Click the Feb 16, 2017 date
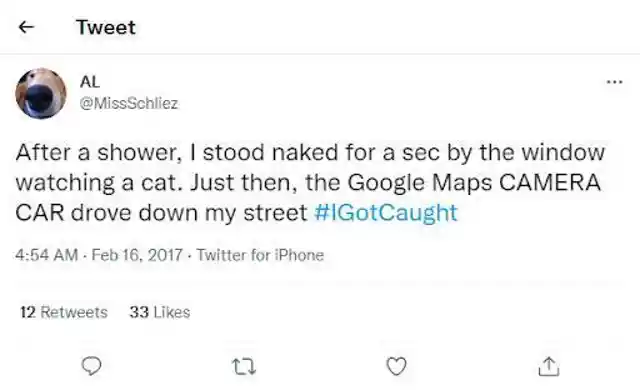Viewport: 640px width, 390px height. tap(137, 255)
